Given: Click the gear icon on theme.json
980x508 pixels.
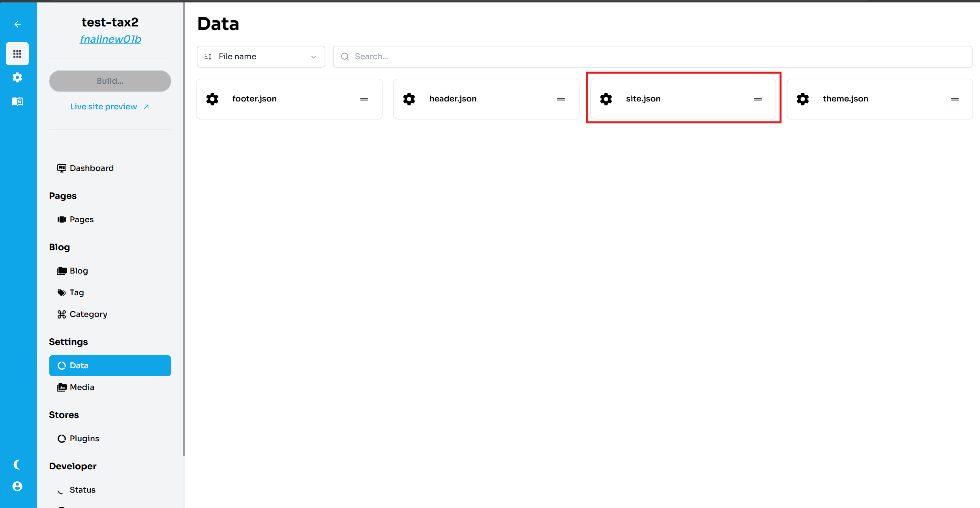Looking at the screenshot, I should (x=803, y=99).
